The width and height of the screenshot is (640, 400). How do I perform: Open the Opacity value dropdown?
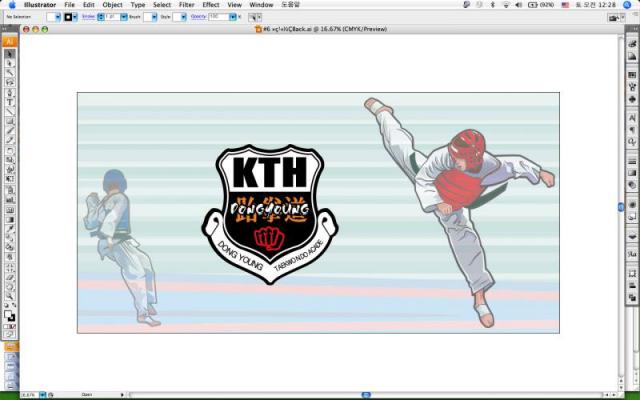(x=233, y=17)
